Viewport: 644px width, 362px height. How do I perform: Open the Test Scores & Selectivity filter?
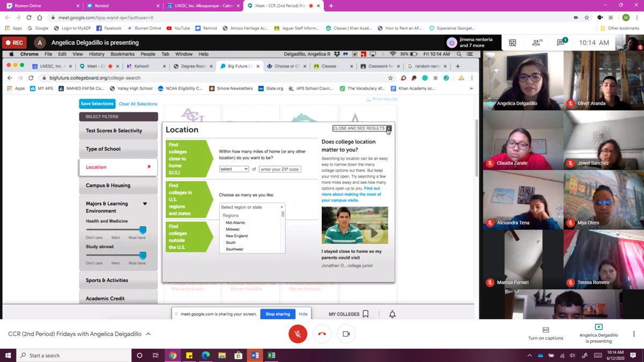coord(118,131)
